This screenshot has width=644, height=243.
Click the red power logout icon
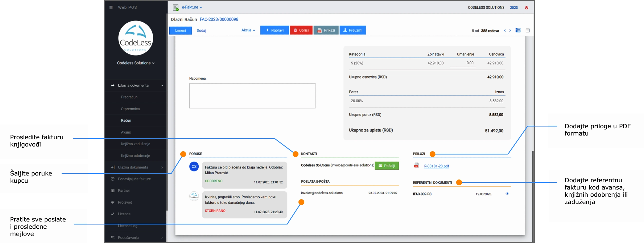pyautogui.click(x=526, y=7)
